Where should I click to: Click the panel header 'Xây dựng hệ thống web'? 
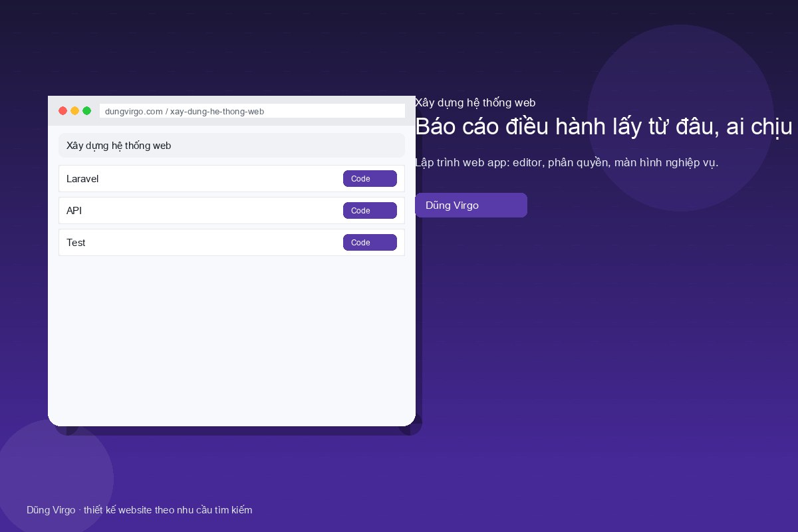231,145
